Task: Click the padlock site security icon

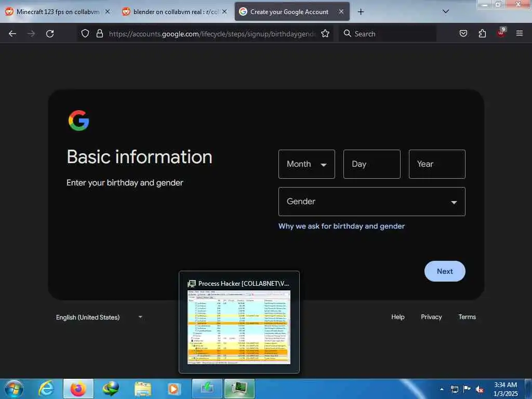Action: (x=99, y=33)
